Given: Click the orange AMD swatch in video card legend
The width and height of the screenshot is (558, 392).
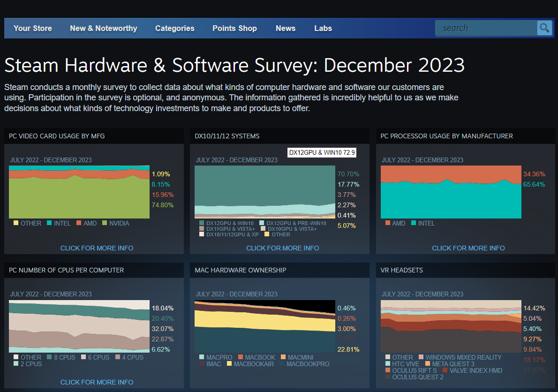Looking at the screenshot, I should (x=79, y=223).
